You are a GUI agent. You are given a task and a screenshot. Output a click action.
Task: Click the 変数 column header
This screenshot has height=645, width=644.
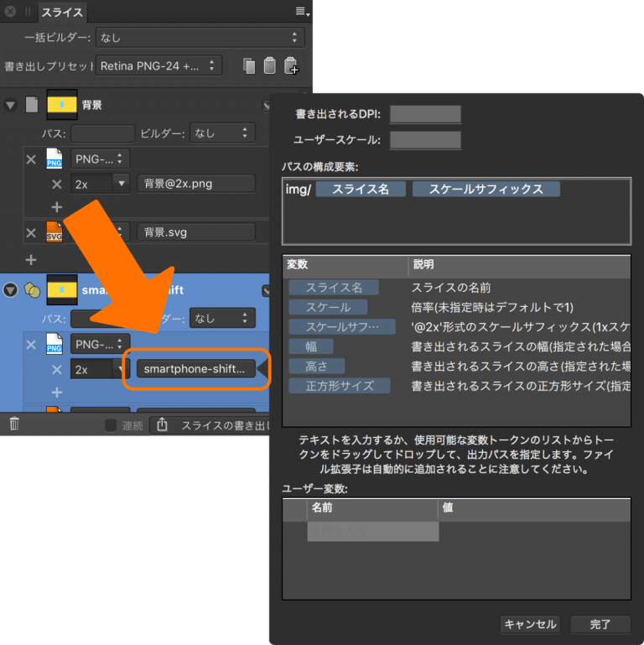point(345,265)
